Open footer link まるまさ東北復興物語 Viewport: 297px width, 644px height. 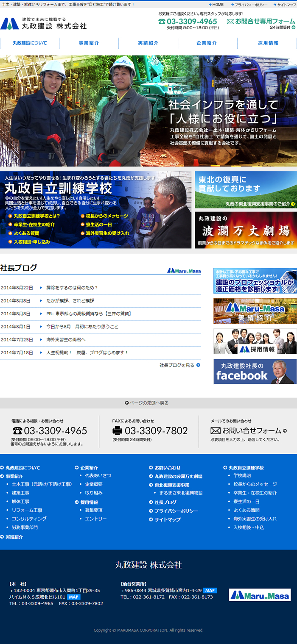[x=181, y=493]
